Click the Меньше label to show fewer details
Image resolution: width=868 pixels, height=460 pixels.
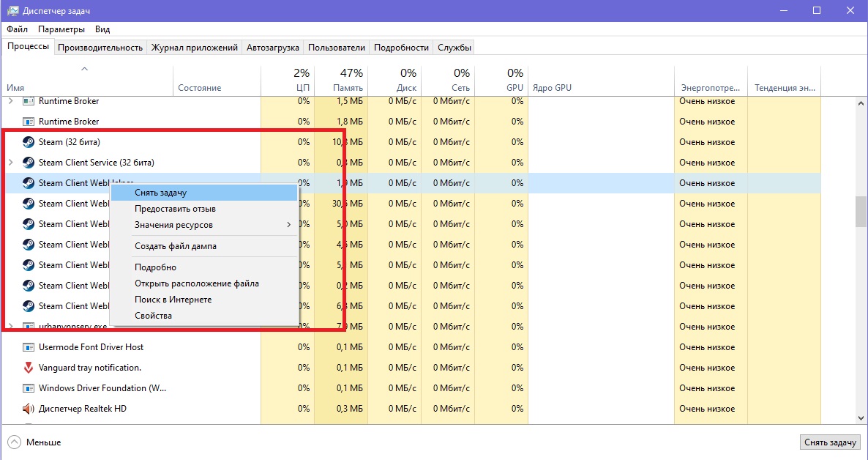tap(44, 442)
